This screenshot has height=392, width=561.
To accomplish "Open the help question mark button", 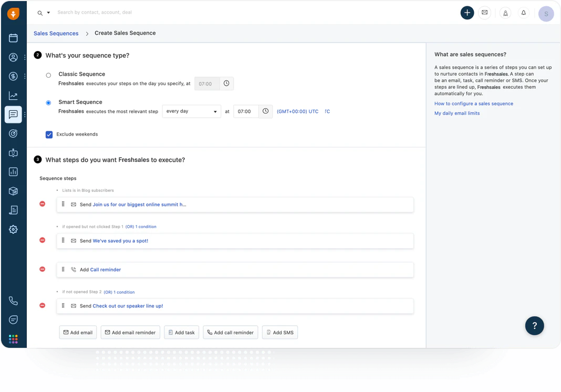I will point(534,326).
